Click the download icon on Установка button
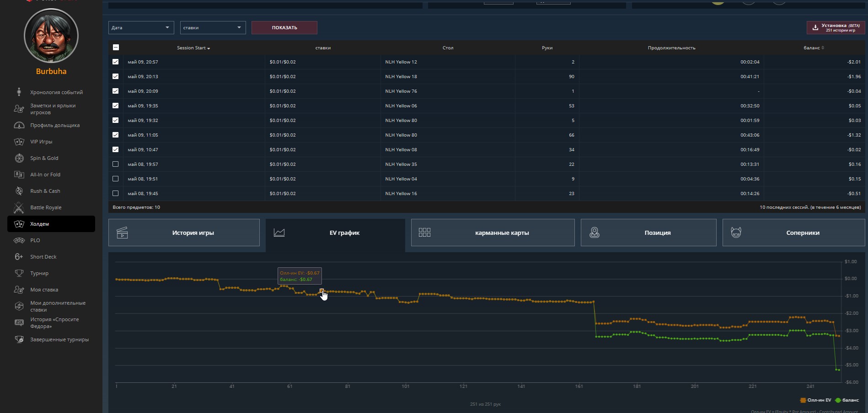This screenshot has width=868, height=413. pyautogui.click(x=815, y=28)
